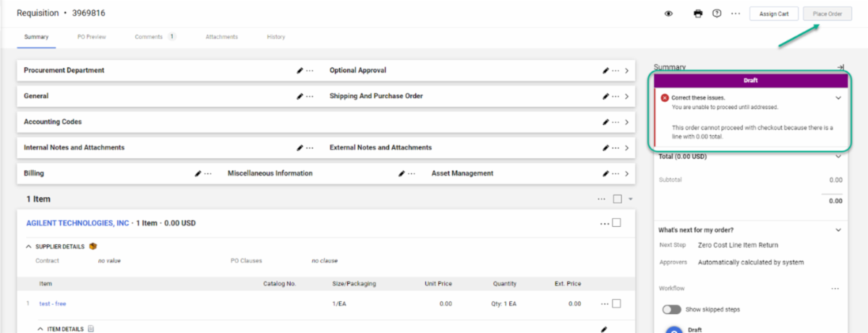Image resolution: width=868 pixels, height=333 pixels.
Task: Click the printer icon in header
Action: 698,14
